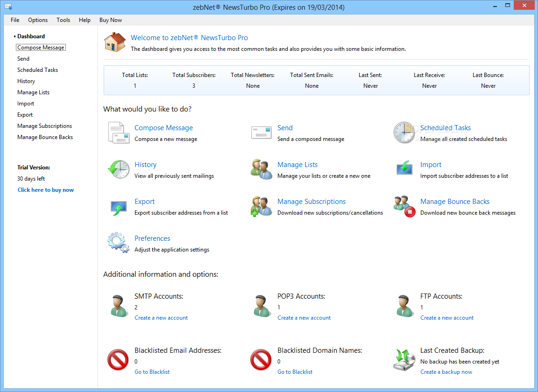
Task: Open the Buy Now menu
Action: tap(111, 20)
